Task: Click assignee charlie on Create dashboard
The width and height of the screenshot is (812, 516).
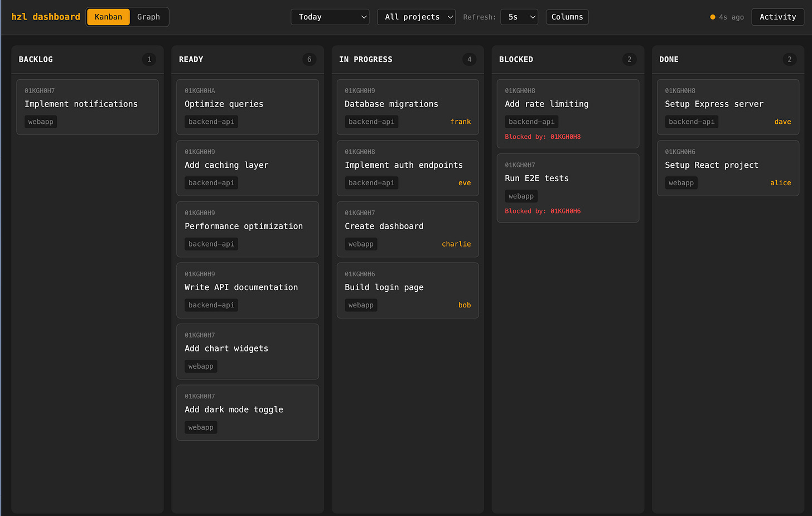Action: 456,244
